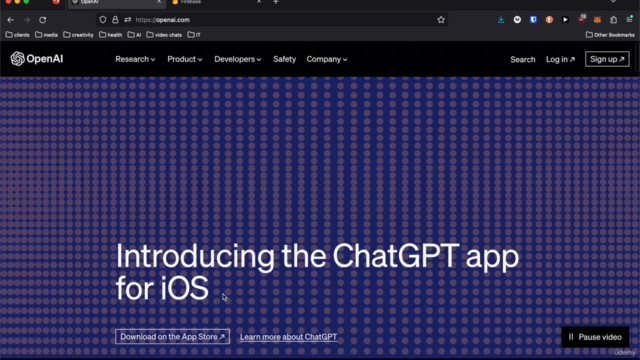
Task: Reload the openai.com page
Action: click(x=42, y=20)
